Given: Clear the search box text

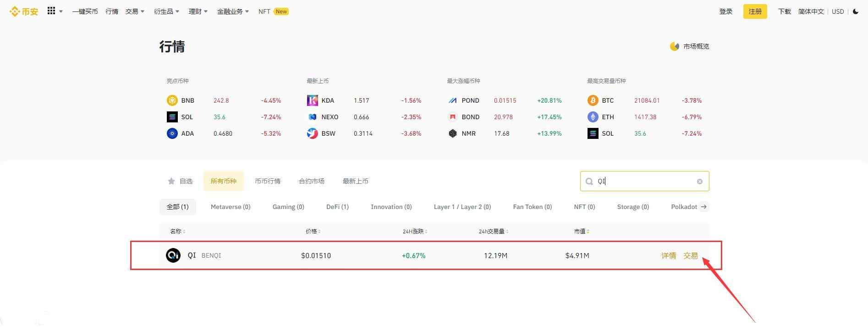Looking at the screenshot, I should [x=700, y=182].
